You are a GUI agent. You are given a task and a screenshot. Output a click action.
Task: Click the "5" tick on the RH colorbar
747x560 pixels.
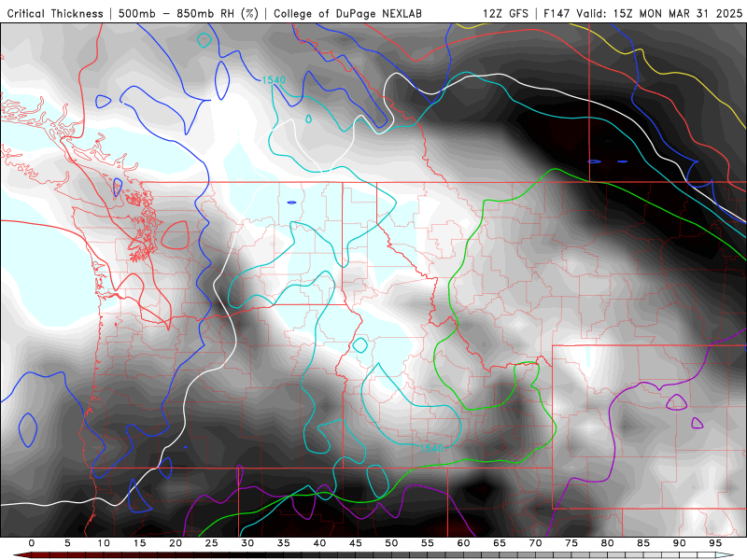[67, 543]
